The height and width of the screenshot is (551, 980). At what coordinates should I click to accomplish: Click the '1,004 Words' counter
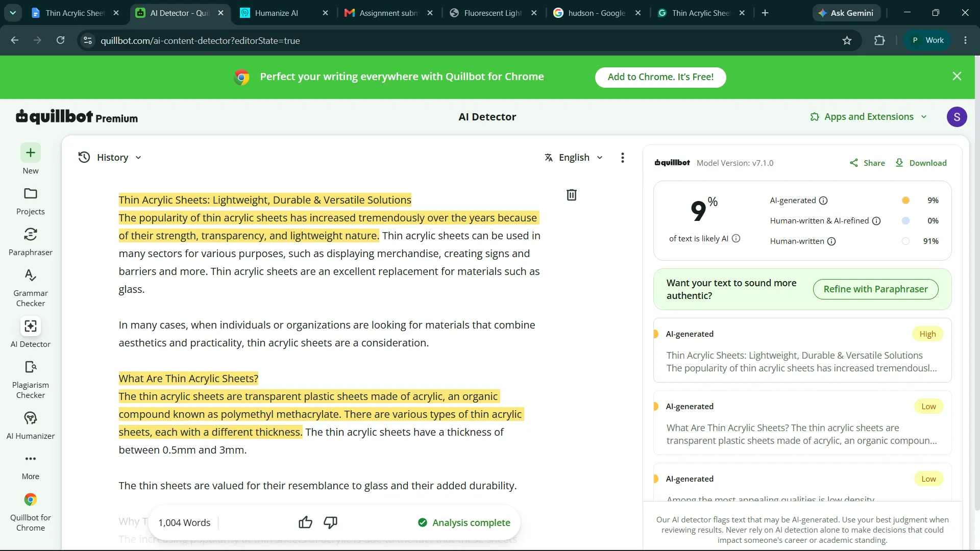click(184, 522)
